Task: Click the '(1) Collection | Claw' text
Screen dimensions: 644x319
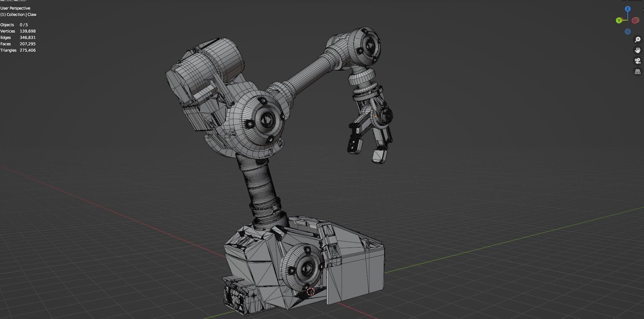Action: coord(18,14)
